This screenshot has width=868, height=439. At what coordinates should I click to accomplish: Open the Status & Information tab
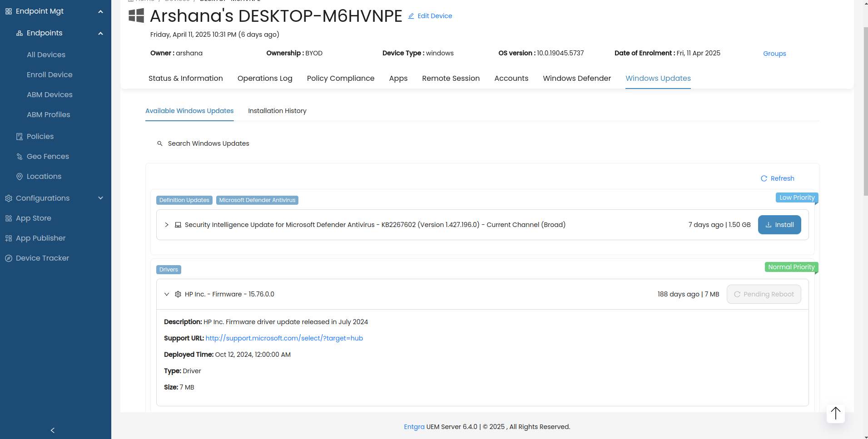click(x=186, y=78)
